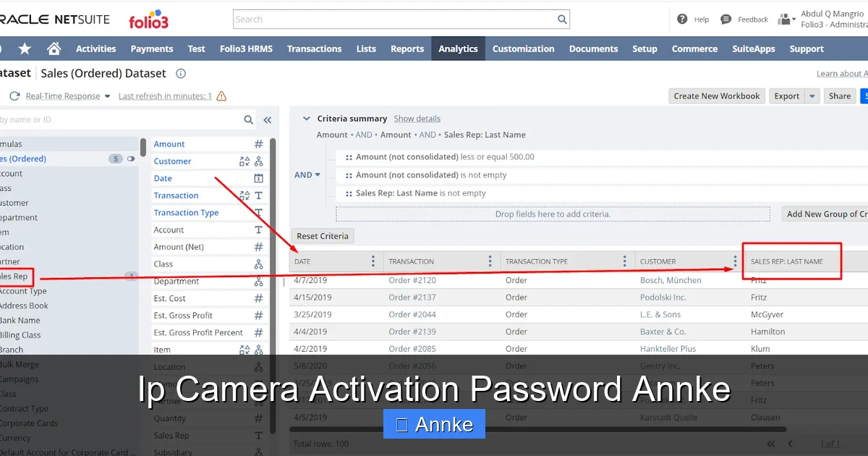Viewport: 868px width, 456px height.
Task: Click the Share button
Action: (840, 96)
